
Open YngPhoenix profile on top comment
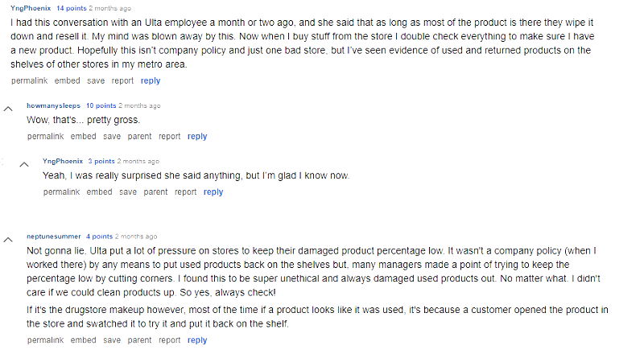tap(31, 7)
